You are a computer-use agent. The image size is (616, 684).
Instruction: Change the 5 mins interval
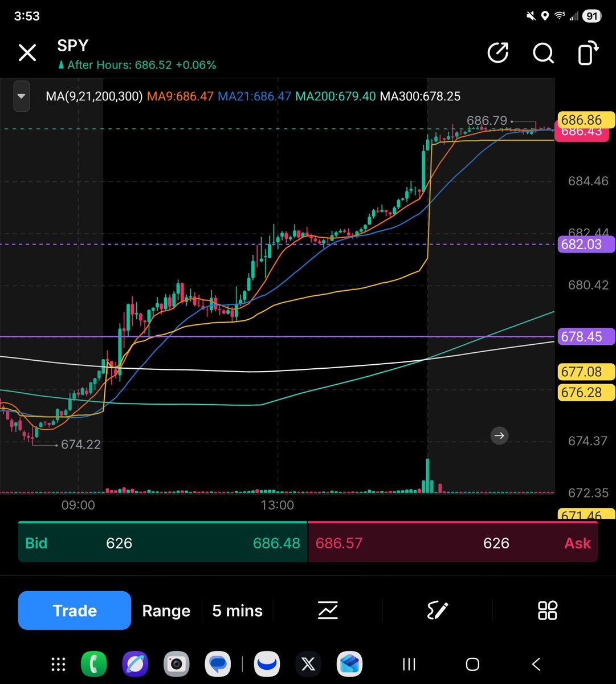(x=237, y=610)
